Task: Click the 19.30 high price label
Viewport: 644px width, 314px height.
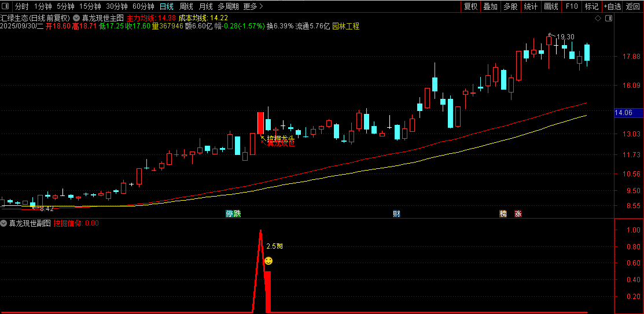Action: [x=565, y=37]
